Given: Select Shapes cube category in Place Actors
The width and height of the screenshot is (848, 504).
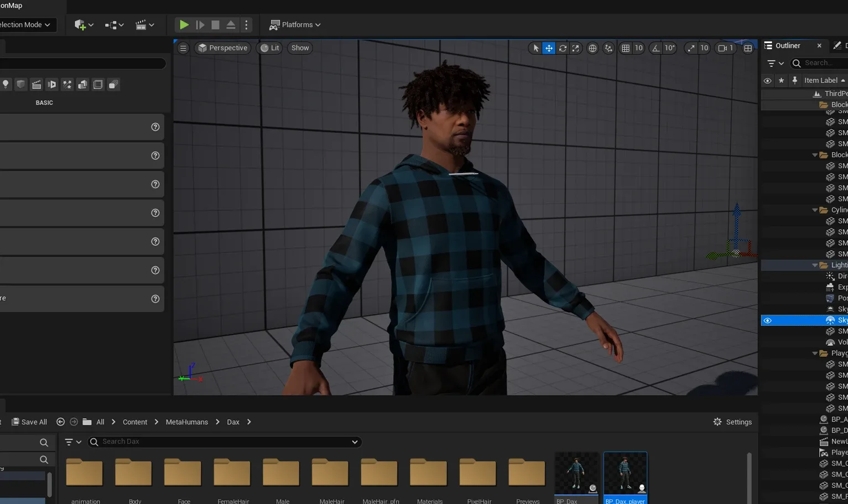Looking at the screenshot, I should (20, 85).
